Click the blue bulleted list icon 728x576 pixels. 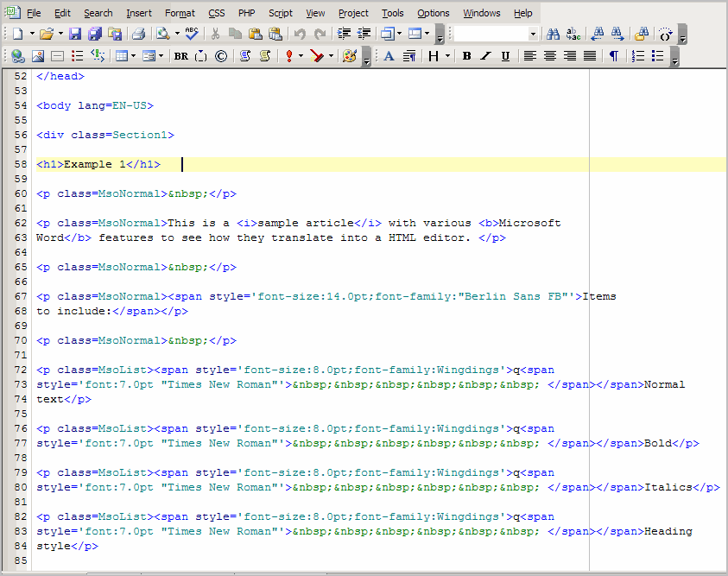coord(657,56)
